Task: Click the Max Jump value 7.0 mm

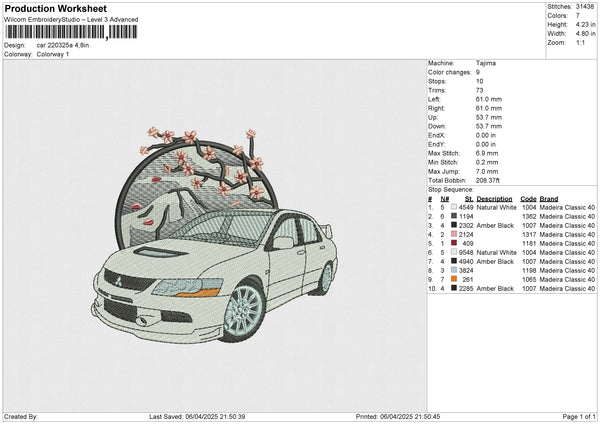Action: pyautogui.click(x=487, y=171)
